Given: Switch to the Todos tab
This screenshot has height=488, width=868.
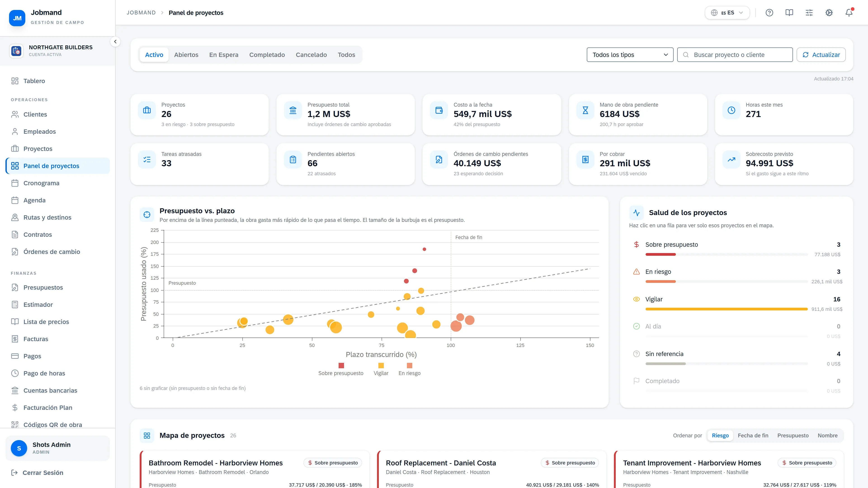Looking at the screenshot, I should coord(346,54).
